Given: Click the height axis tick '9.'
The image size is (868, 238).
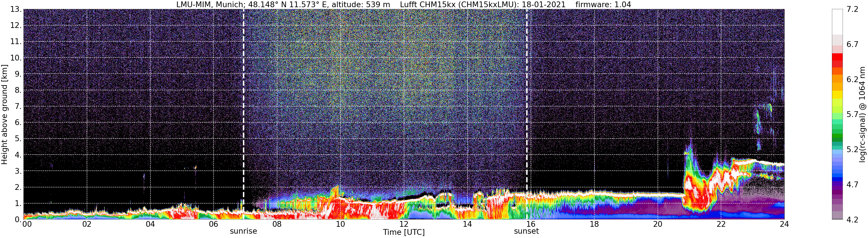Looking at the screenshot, I should tap(18, 74).
